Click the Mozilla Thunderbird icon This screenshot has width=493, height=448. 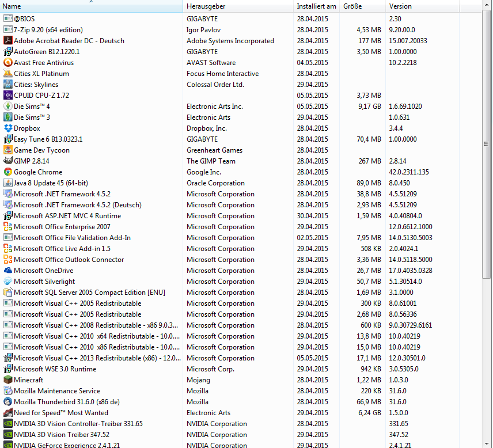[8, 401]
